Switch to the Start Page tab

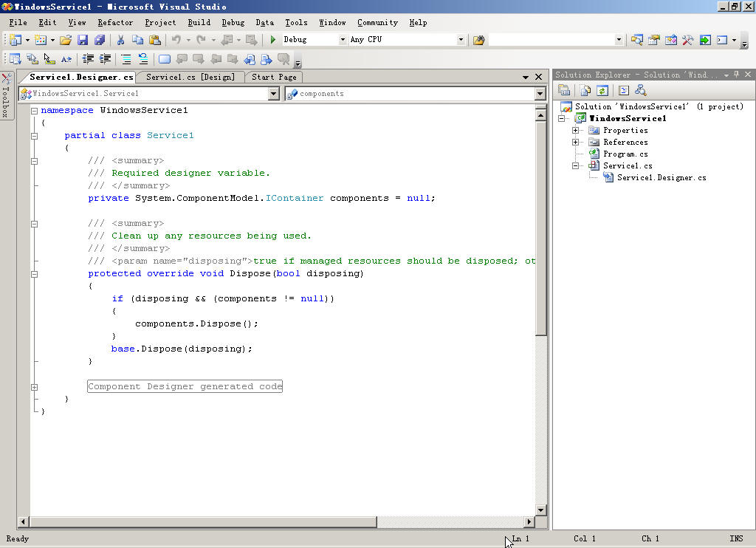pos(274,78)
